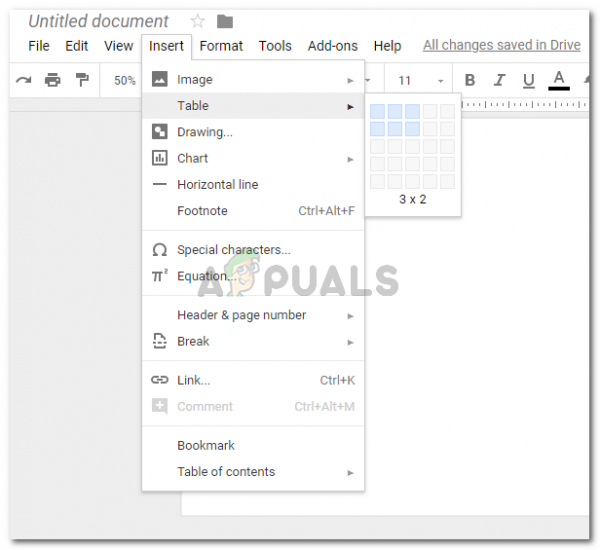Expand the Break submenu arrow

pyautogui.click(x=350, y=342)
